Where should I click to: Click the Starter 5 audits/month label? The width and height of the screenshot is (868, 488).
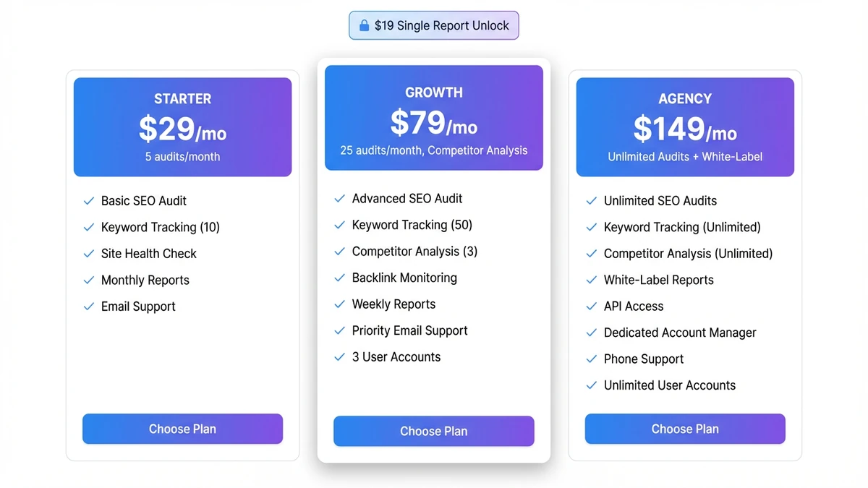pos(182,156)
